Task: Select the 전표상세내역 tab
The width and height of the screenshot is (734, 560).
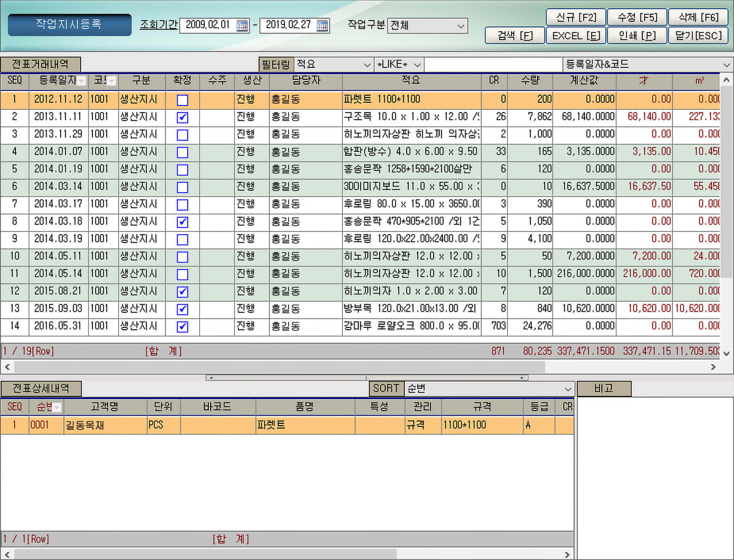Action: click(x=41, y=388)
